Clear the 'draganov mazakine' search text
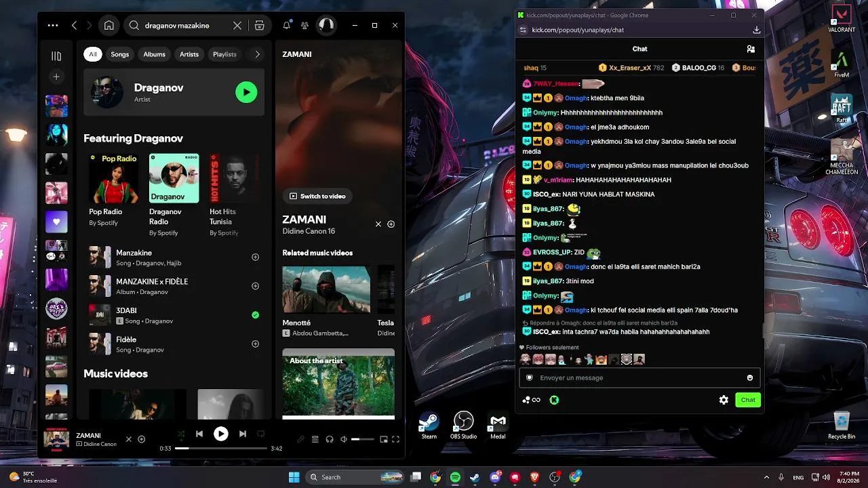The width and height of the screenshot is (868, 488). (x=237, y=26)
